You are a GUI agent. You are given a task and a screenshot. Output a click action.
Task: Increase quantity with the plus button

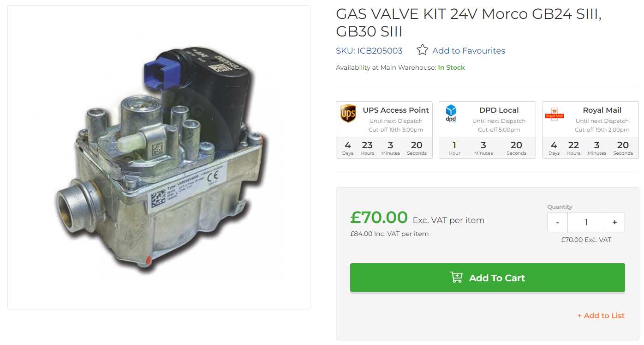614,222
